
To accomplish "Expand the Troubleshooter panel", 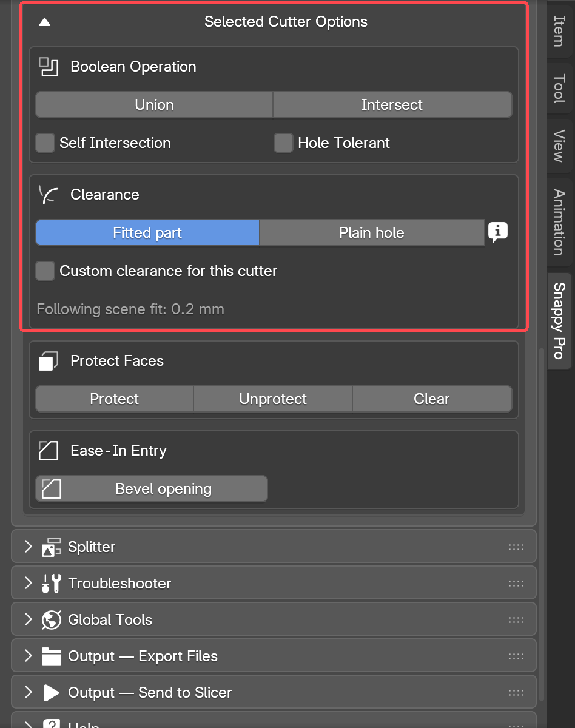I will (28, 584).
